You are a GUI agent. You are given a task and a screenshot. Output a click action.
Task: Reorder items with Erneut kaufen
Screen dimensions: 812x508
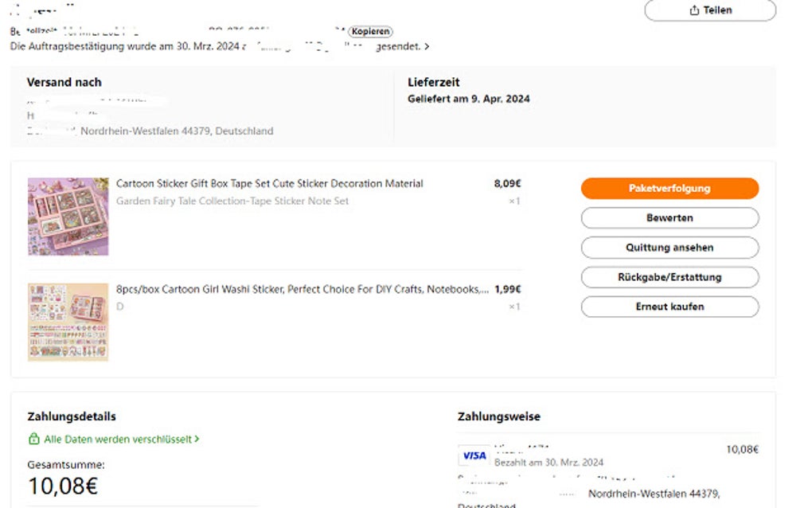(670, 307)
